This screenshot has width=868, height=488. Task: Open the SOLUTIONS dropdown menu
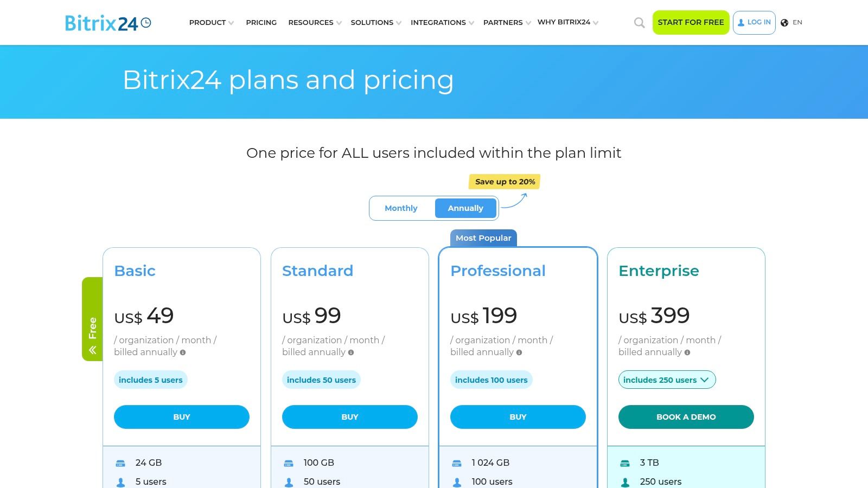(372, 23)
